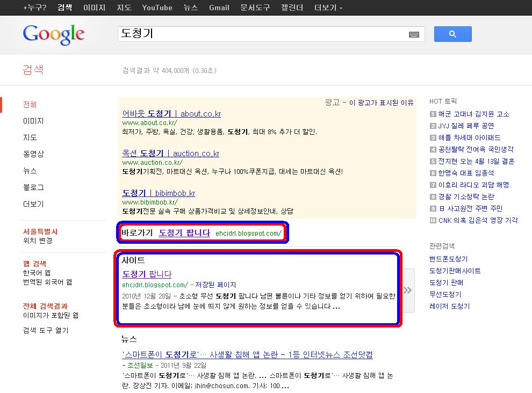This screenshot has height=393, width=532.
Task: Select 이미지 filter in left sidebar
Action: click(x=33, y=121)
